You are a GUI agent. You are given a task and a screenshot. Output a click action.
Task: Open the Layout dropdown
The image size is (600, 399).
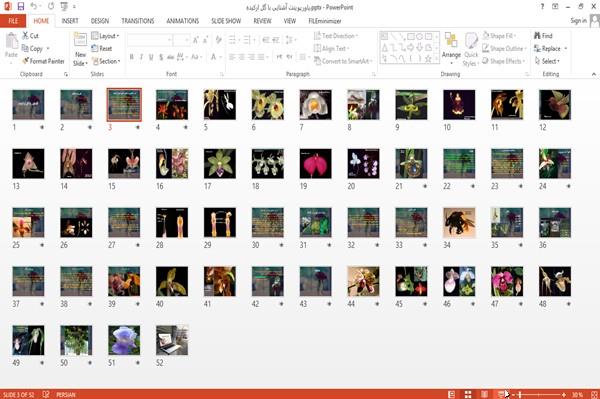pos(105,36)
